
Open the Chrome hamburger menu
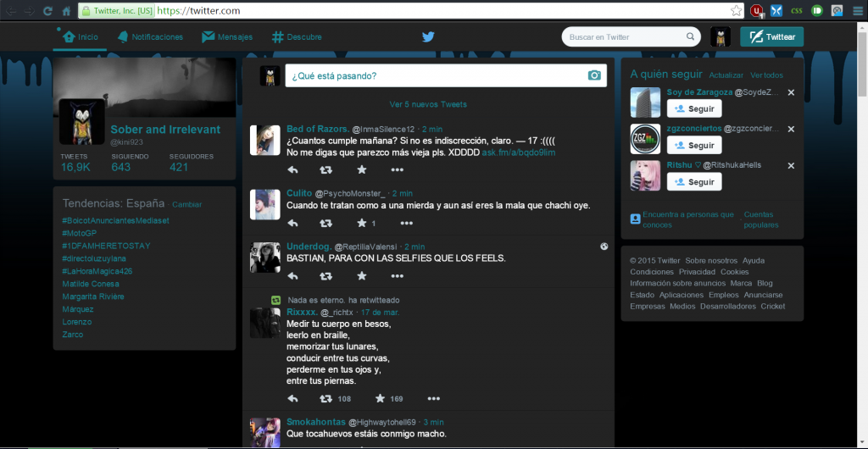point(857,10)
